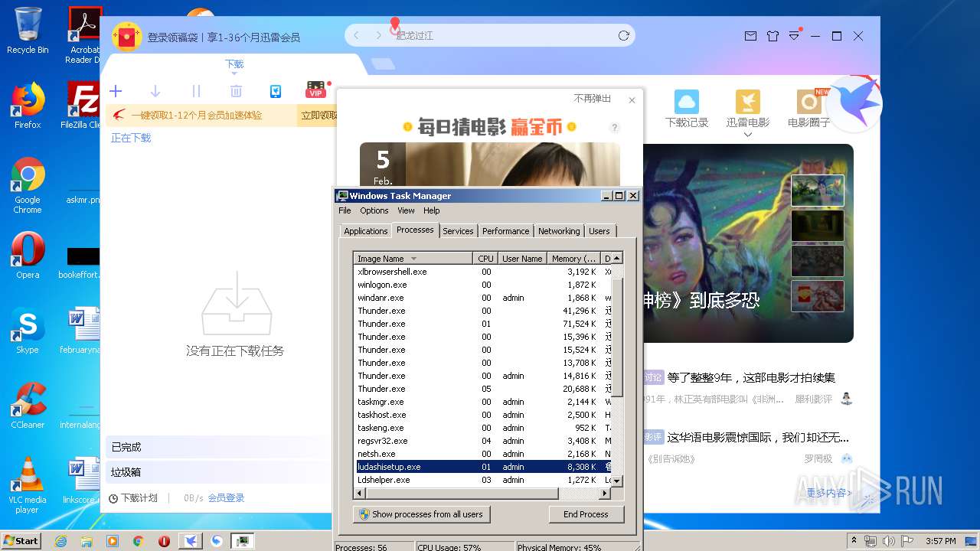Open the Help menu in Task Manager

(x=432, y=210)
